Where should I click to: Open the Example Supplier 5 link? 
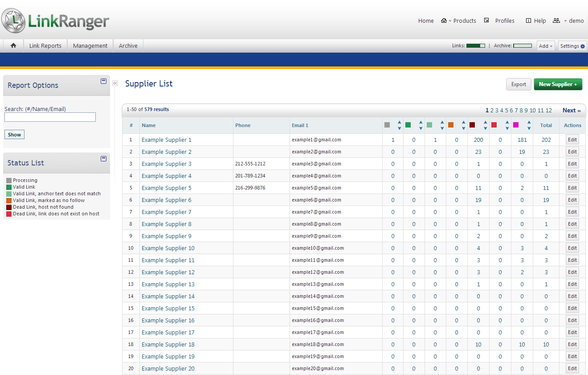[167, 188]
